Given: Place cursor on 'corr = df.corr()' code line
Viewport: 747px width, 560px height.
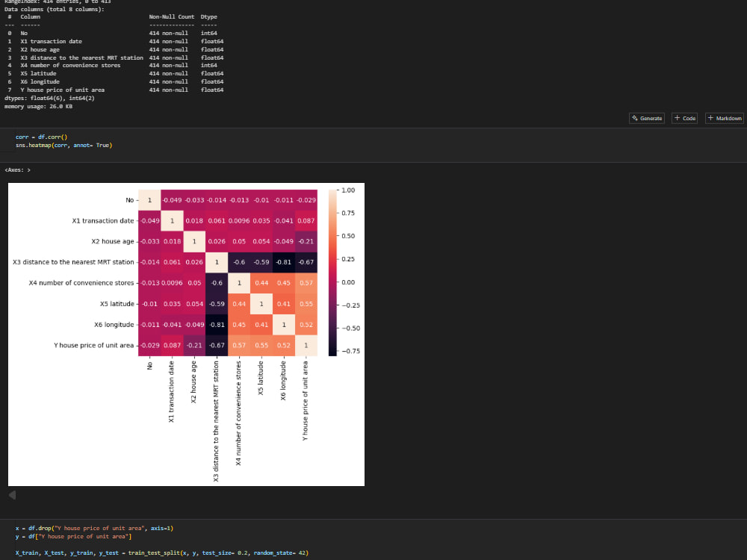Looking at the screenshot, I should tap(41, 137).
